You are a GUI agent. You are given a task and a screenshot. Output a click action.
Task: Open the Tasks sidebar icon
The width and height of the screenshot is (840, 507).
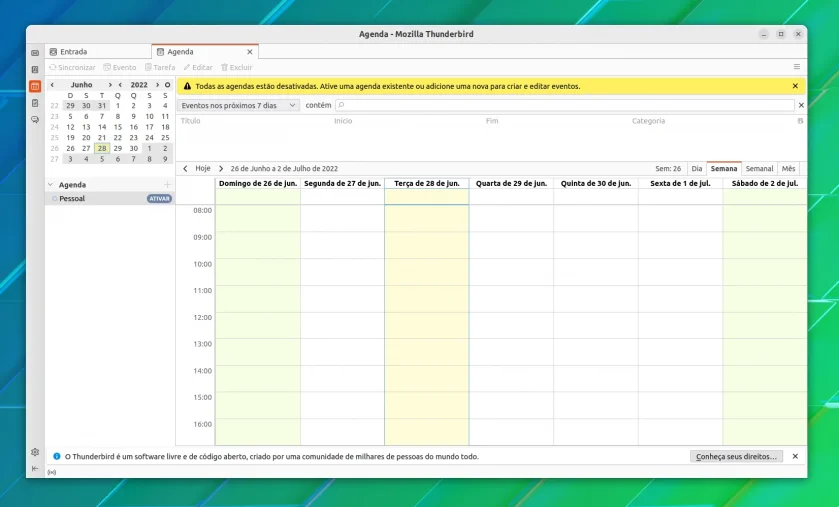(35, 103)
